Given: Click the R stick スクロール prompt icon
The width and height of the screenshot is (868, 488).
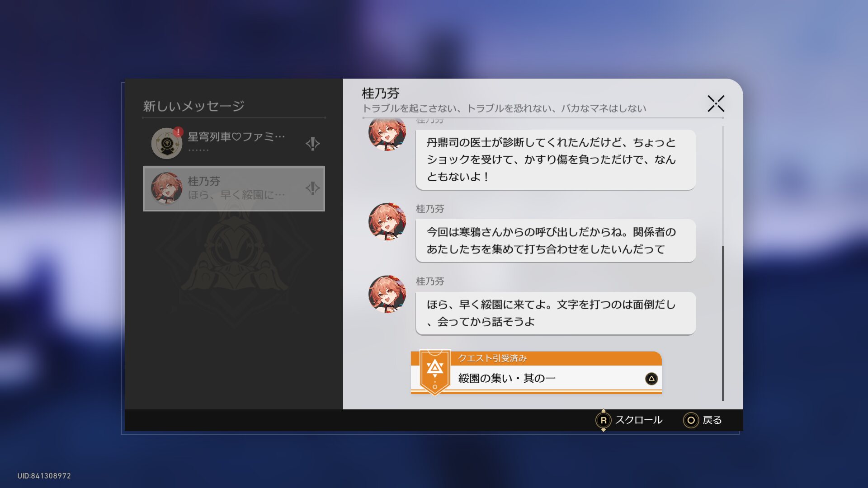Looking at the screenshot, I should 603,420.
